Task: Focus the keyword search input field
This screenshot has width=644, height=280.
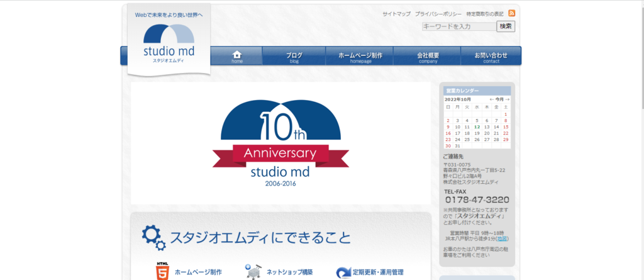Action: pos(458,26)
